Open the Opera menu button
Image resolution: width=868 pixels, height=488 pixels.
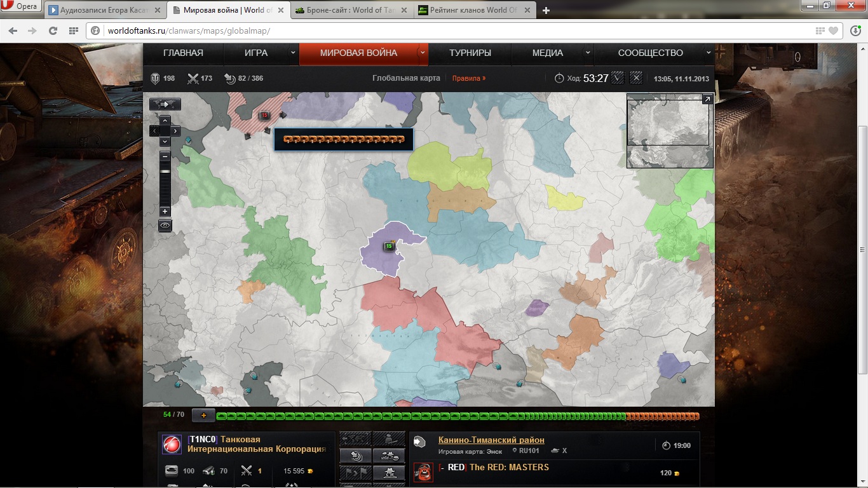[21, 6]
